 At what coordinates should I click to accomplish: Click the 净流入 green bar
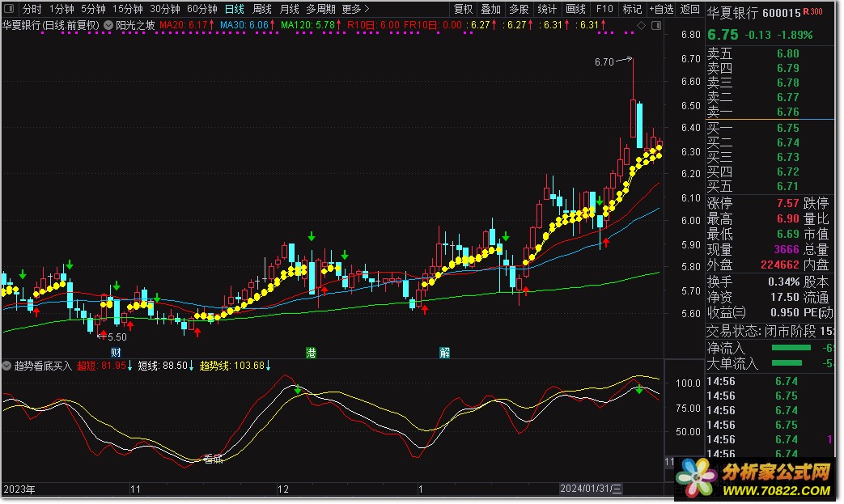(x=791, y=348)
